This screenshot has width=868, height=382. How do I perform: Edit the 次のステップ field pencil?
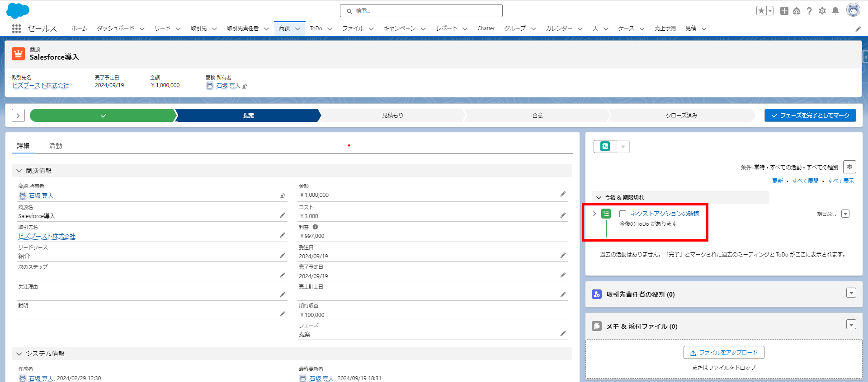pyautogui.click(x=283, y=275)
